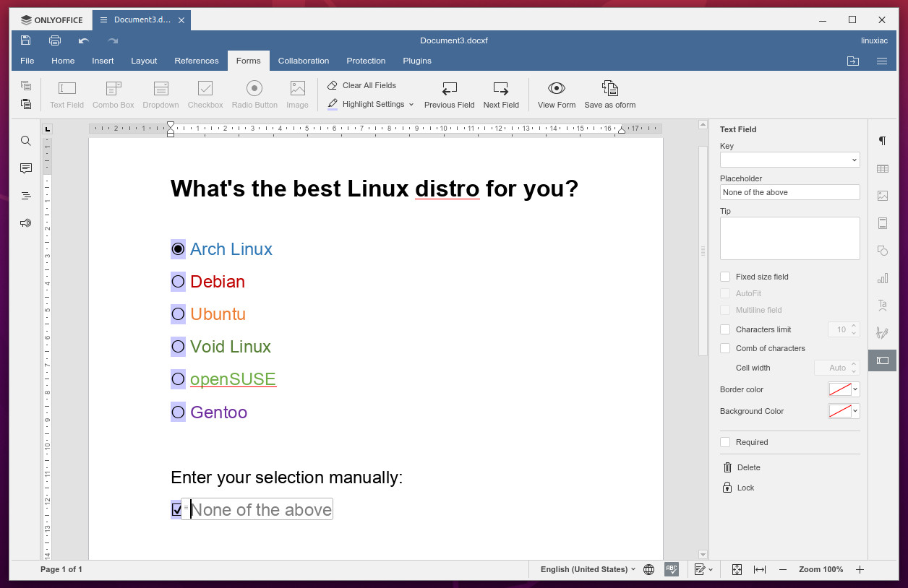Click the Placeholder input box
This screenshot has height=588, width=908.
click(790, 192)
